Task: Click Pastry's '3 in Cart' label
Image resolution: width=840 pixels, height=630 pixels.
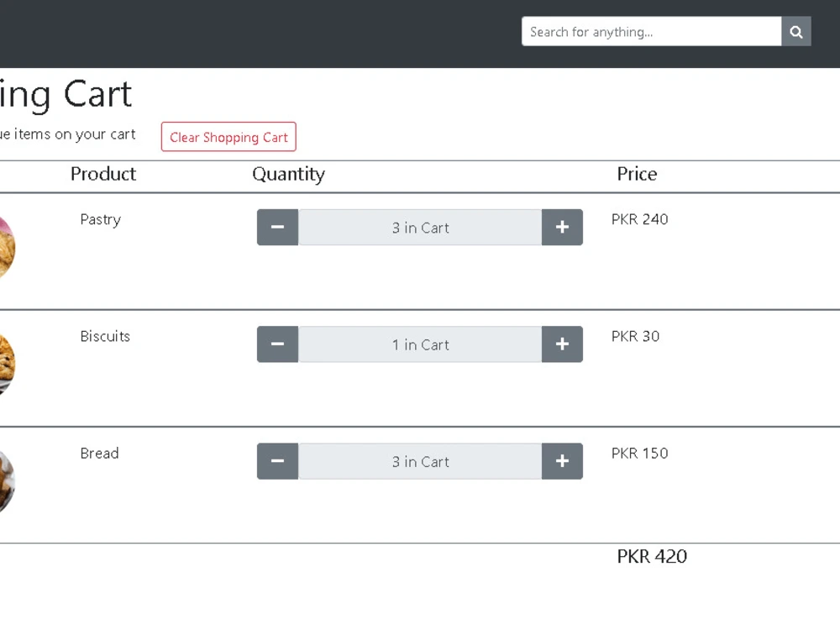Action: [x=420, y=228]
